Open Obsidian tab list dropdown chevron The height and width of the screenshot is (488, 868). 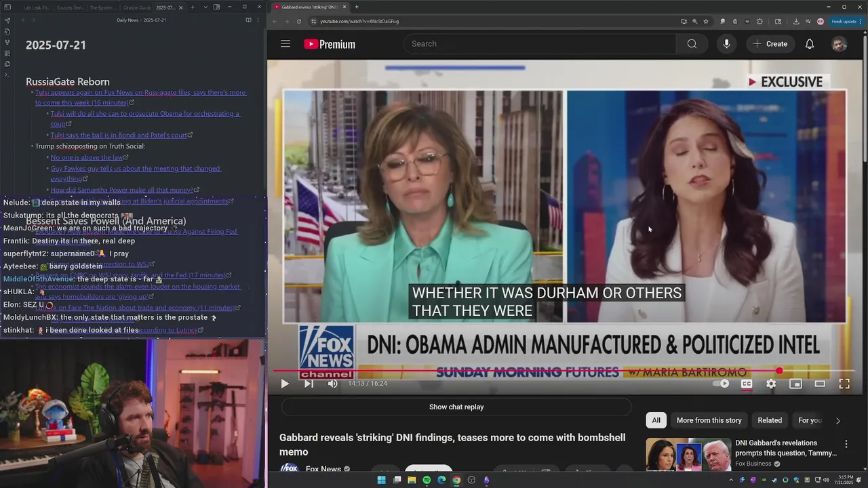point(205,7)
